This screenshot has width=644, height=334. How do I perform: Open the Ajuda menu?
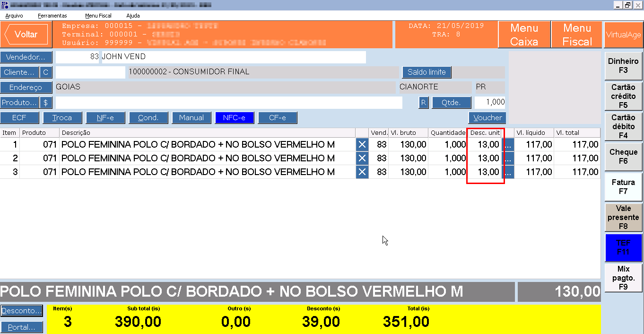[x=133, y=16]
